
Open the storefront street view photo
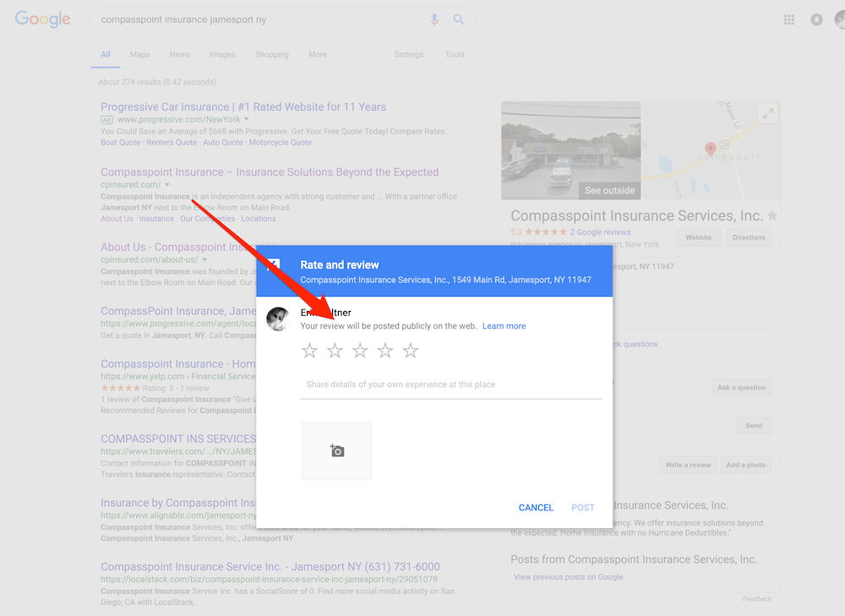pyautogui.click(x=571, y=150)
